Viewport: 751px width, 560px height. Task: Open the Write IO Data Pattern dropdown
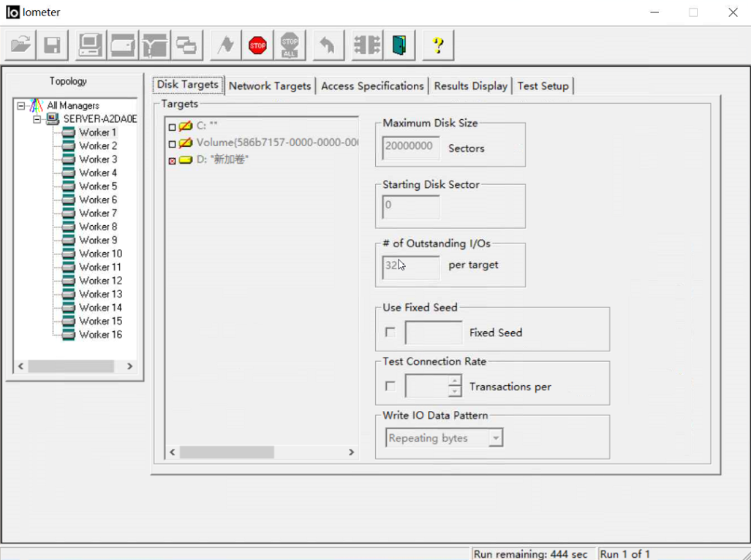(496, 439)
